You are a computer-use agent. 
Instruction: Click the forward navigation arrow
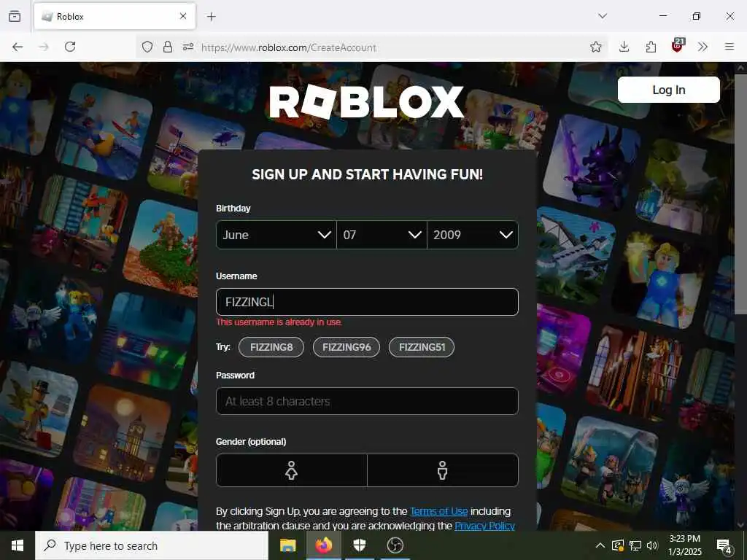coord(44,47)
